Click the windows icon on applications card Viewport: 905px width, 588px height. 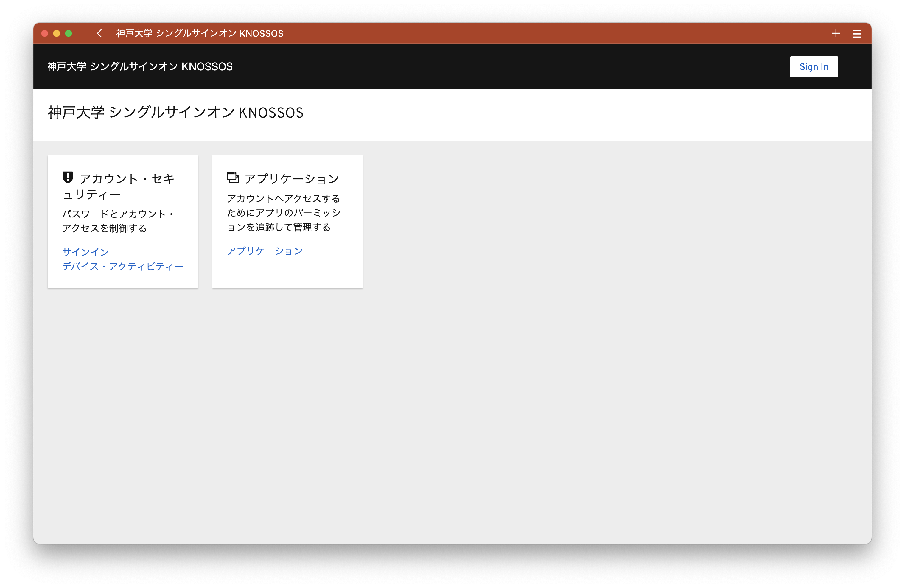tap(233, 177)
